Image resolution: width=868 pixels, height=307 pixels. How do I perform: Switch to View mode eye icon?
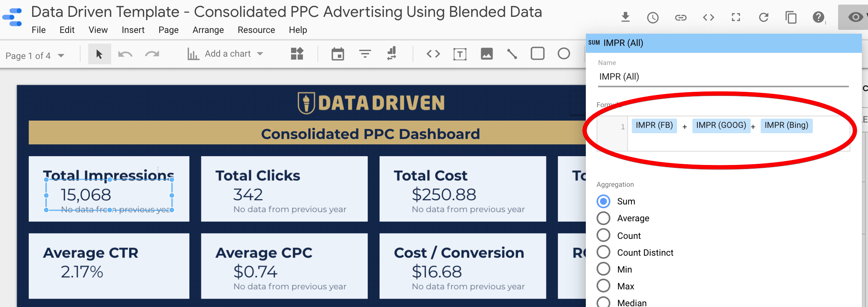tap(855, 17)
